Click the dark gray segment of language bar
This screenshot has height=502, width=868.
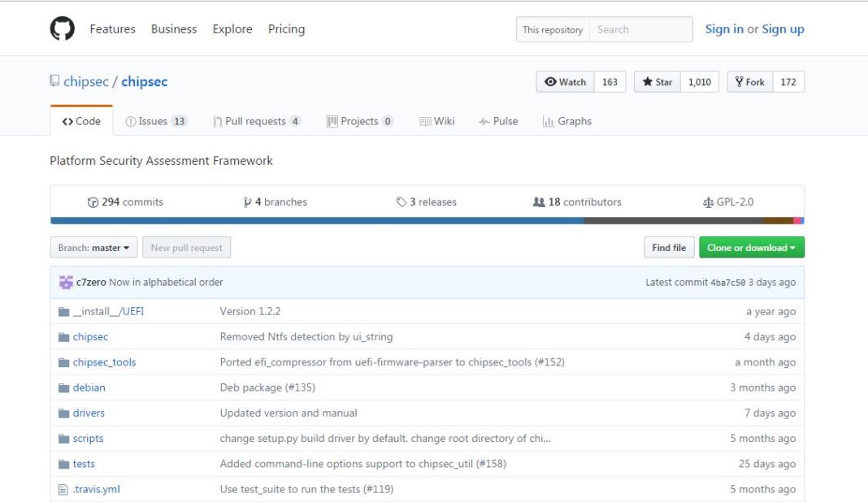pyautogui.click(x=673, y=221)
